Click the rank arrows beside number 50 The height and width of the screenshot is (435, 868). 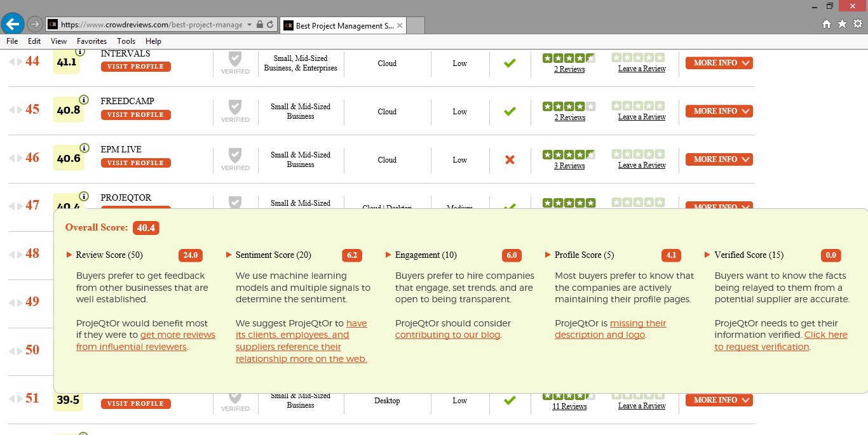[x=15, y=350]
